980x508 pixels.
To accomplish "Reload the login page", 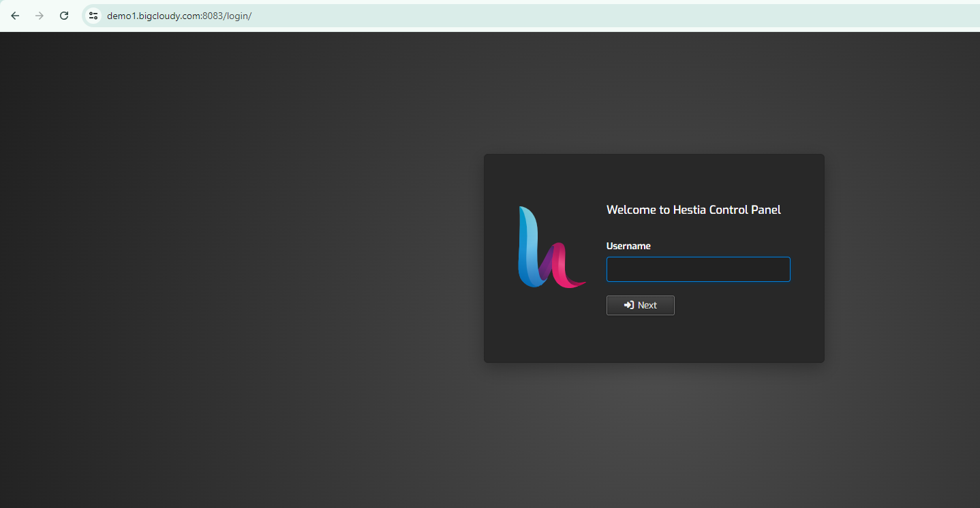I will (64, 16).
